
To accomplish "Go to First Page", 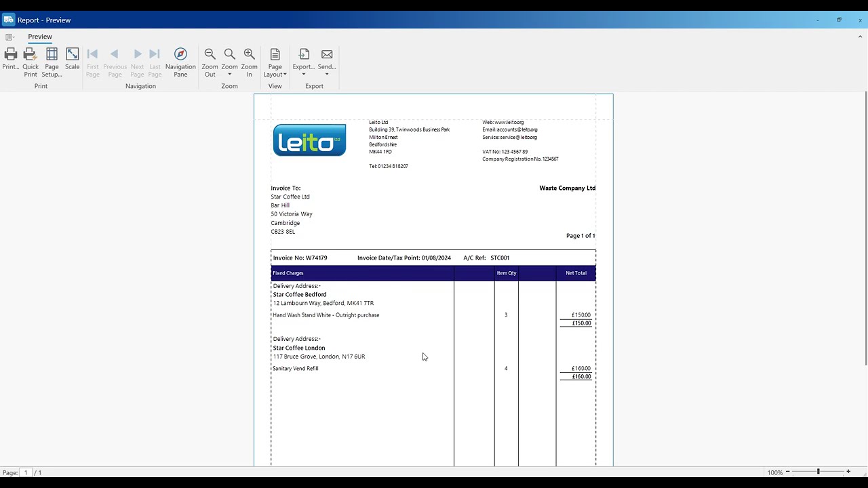I will [93, 62].
